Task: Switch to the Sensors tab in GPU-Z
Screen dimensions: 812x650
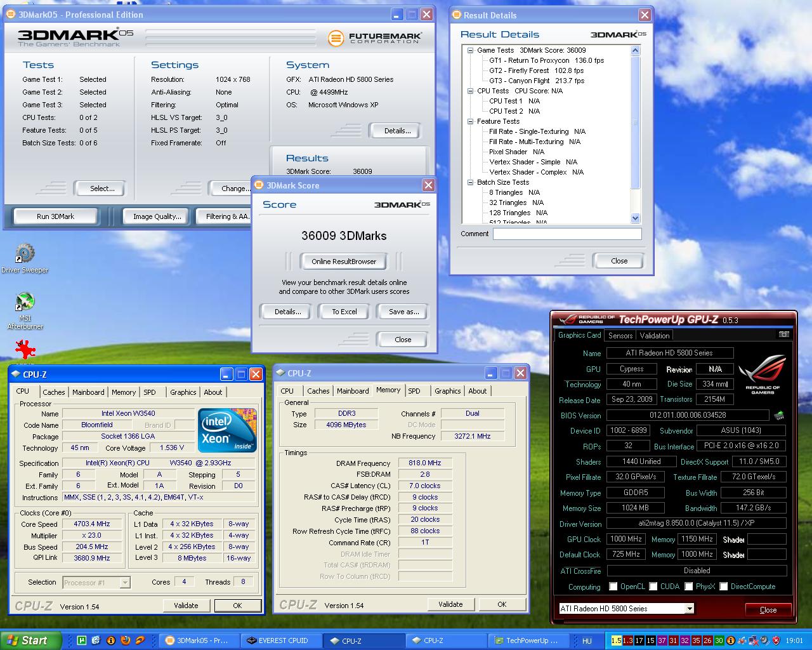Action: click(x=620, y=336)
